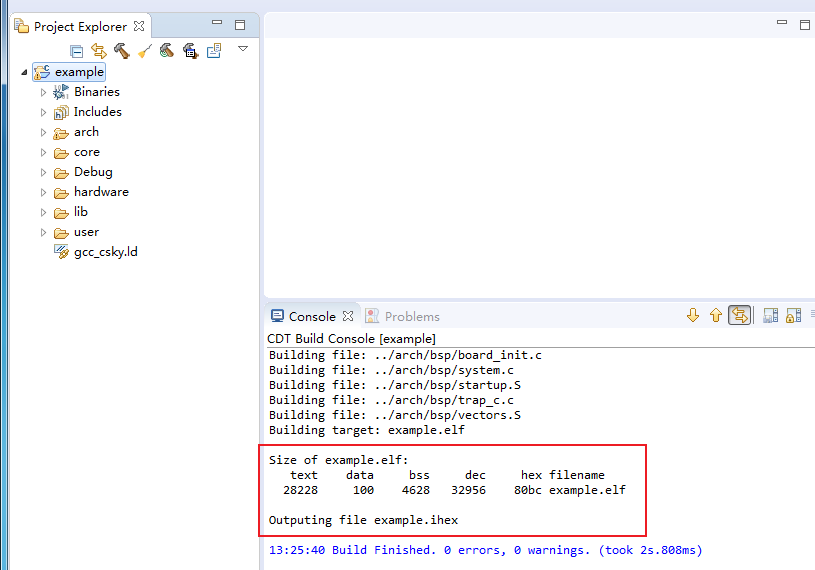Click the Console save build log icon

point(770,315)
